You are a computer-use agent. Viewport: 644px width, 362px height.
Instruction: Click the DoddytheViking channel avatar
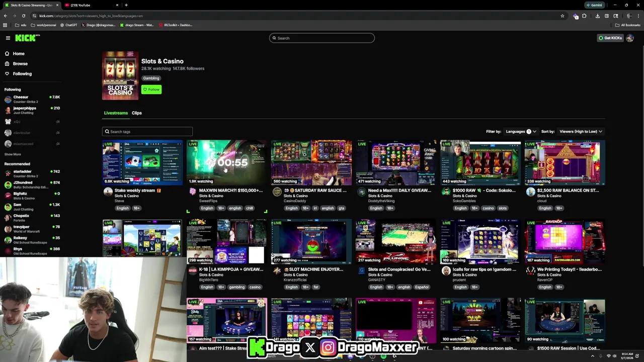[x=361, y=192]
